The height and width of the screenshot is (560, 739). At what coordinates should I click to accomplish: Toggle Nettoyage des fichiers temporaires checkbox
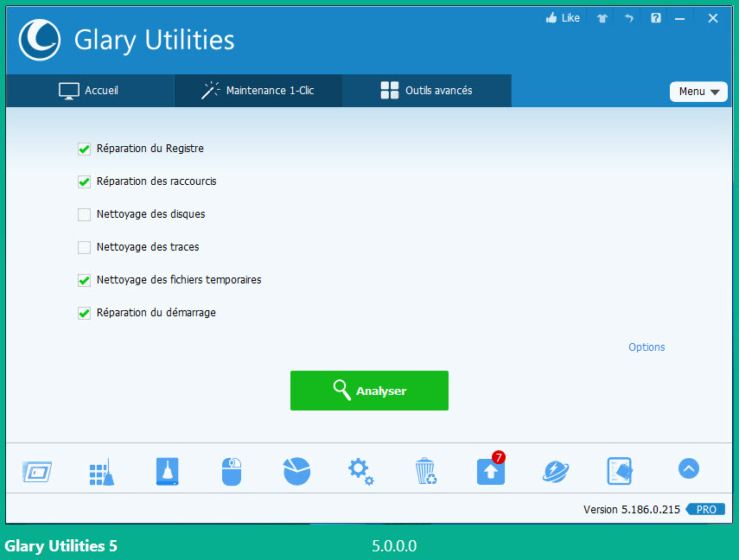(85, 281)
